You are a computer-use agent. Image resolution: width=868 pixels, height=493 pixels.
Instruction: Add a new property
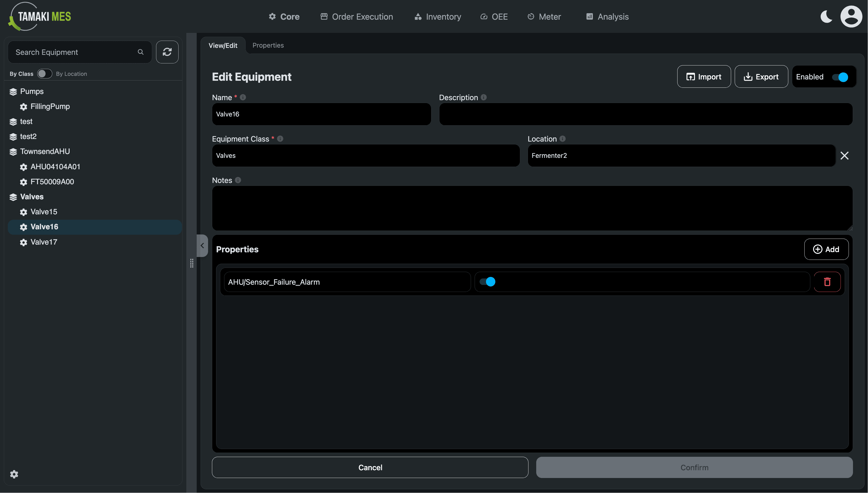pyautogui.click(x=826, y=249)
